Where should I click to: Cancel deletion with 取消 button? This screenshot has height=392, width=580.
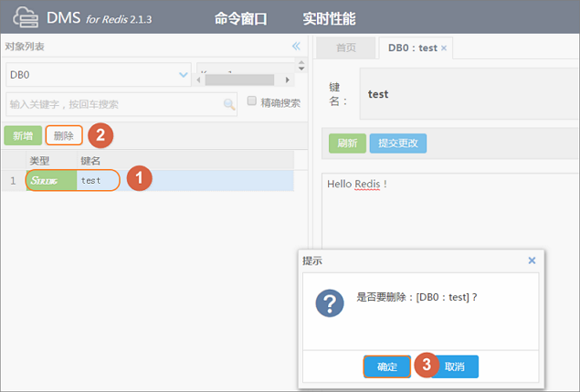[455, 366]
